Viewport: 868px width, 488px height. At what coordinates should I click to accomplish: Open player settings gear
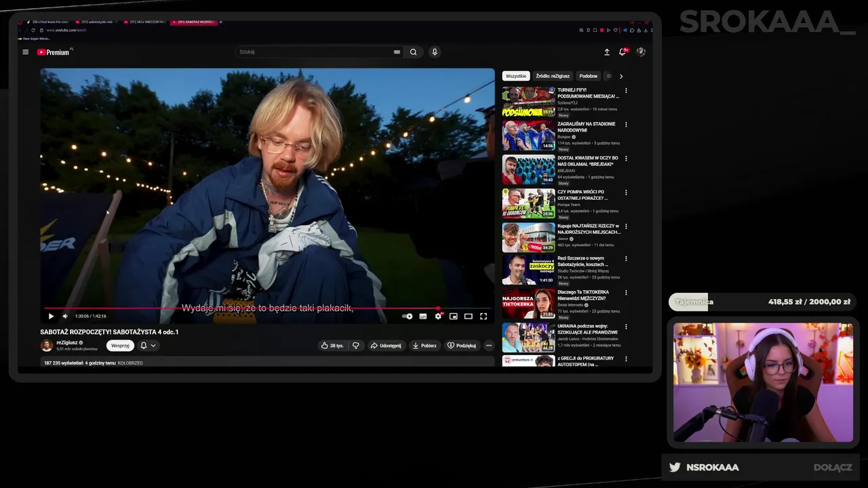pyautogui.click(x=438, y=316)
